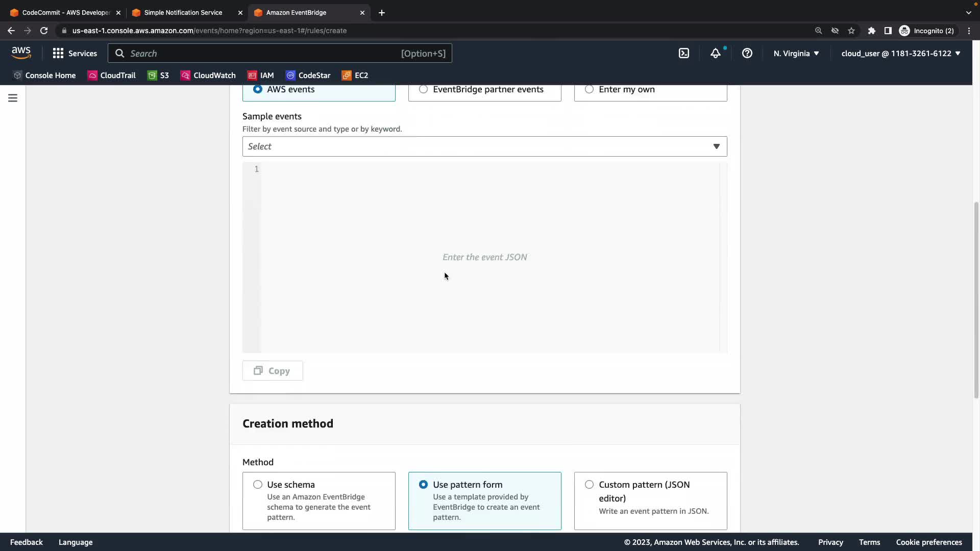Open CloudTrail bookmark shortcut

pos(112,75)
